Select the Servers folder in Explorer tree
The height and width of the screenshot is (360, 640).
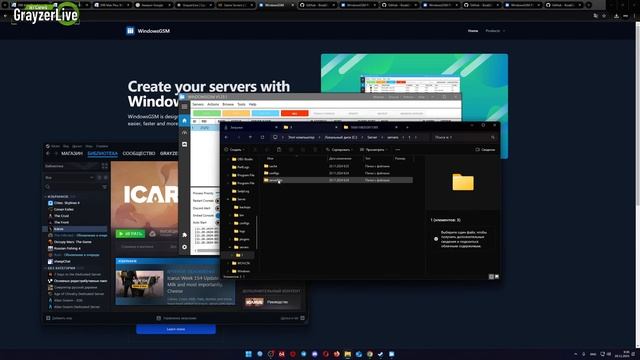[x=239, y=199]
